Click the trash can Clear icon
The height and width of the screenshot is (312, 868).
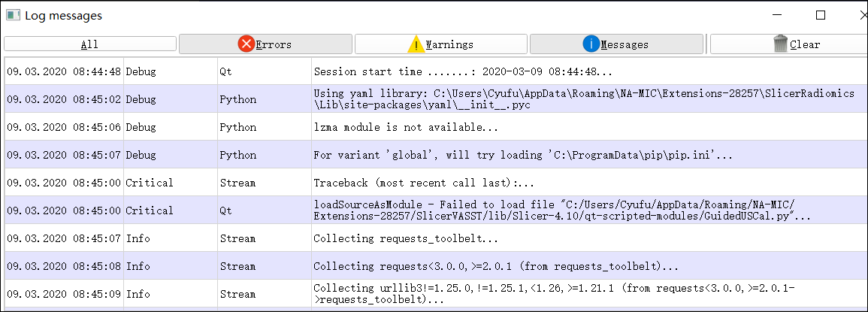click(781, 44)
